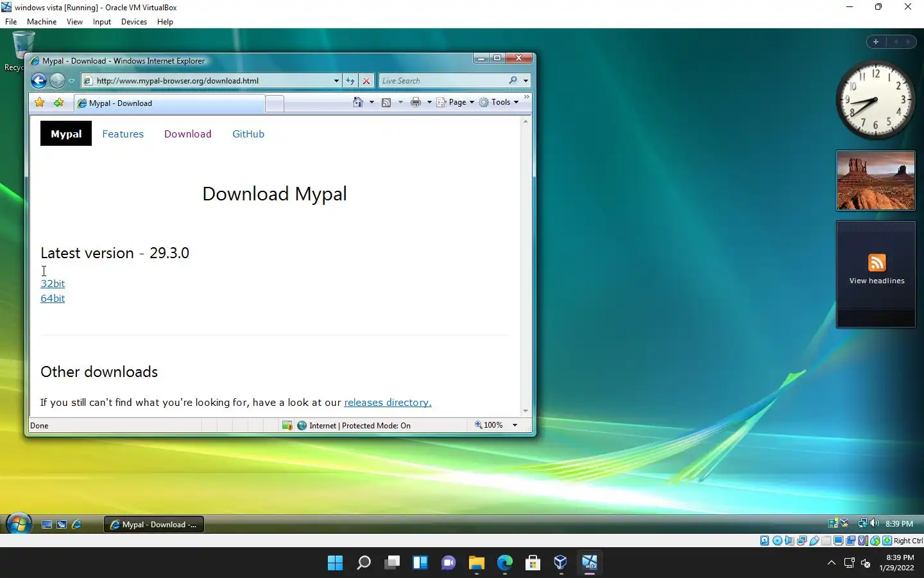Click the 100% zoom level button
This screenshot has height=578, width=924.
[x=489, y=425]
